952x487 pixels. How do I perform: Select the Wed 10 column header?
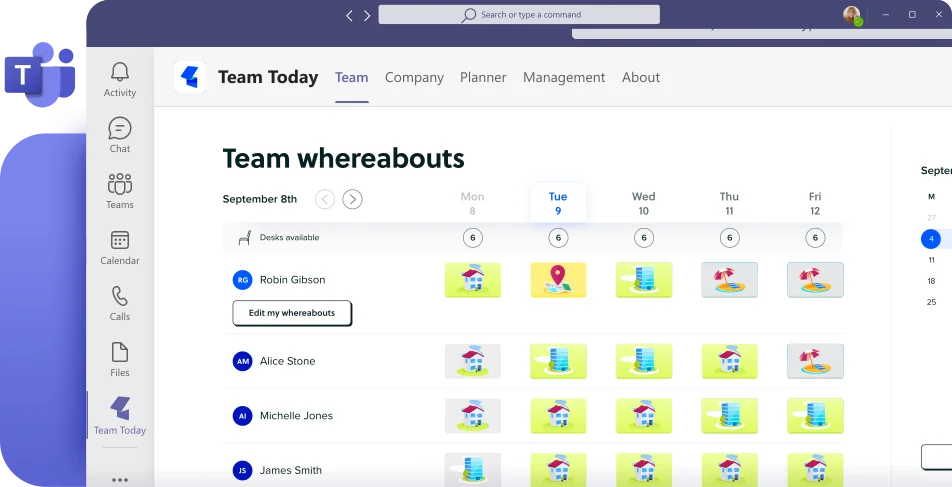point(644,203)
